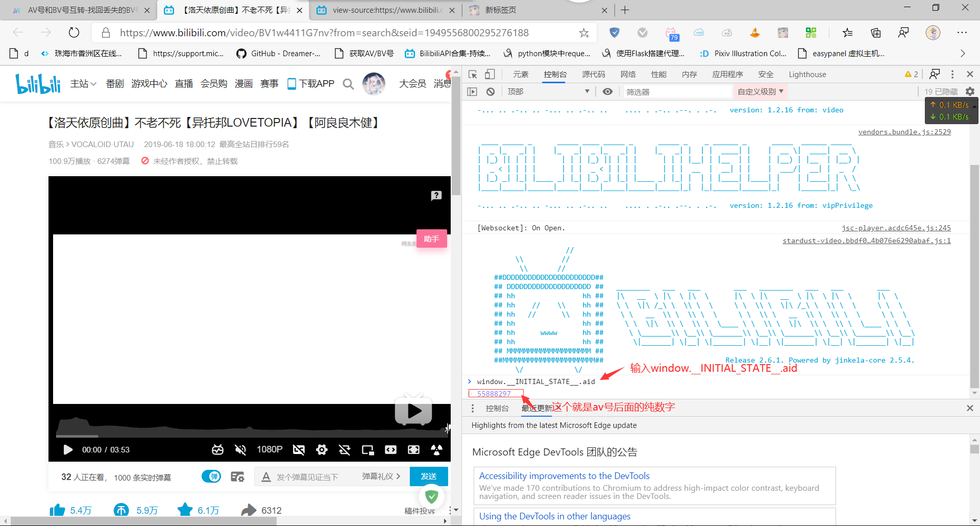Toggle widescreen mode icon
The height and width of the screenshot is (526, 980).
(390, 449)
